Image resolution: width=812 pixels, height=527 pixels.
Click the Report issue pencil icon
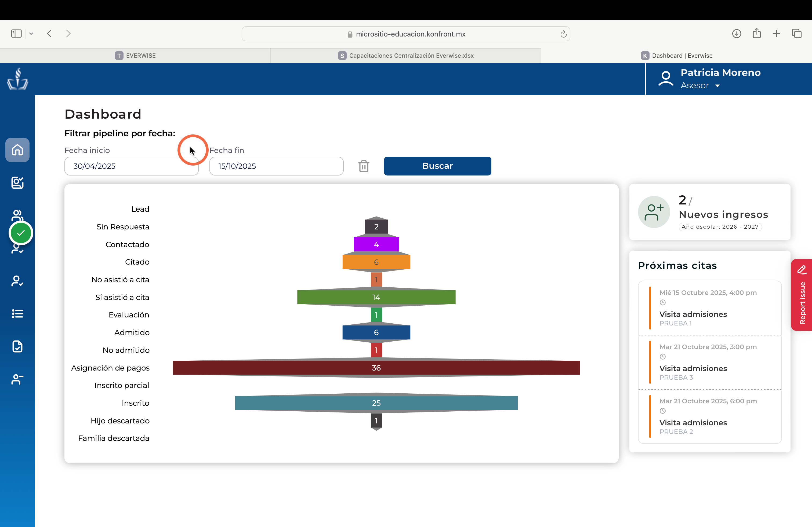click(x=802, y=270)
